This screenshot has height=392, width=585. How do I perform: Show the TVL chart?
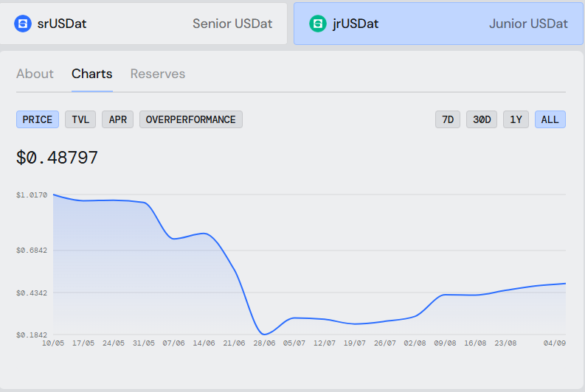point(80,119)
